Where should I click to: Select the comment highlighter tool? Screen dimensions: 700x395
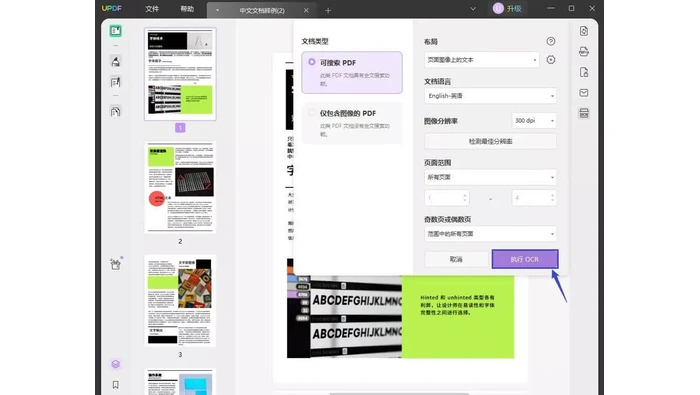[116, 61]
